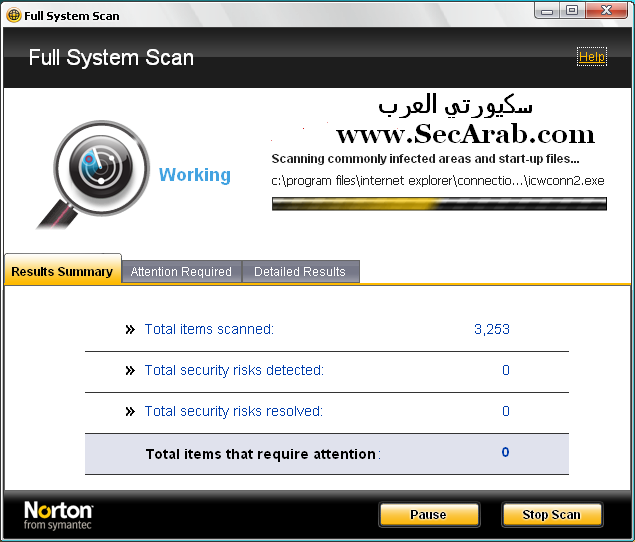Open the Detailed Results tab
The width and height of the screenshot is (635, 542).
[x=300, y=271]
